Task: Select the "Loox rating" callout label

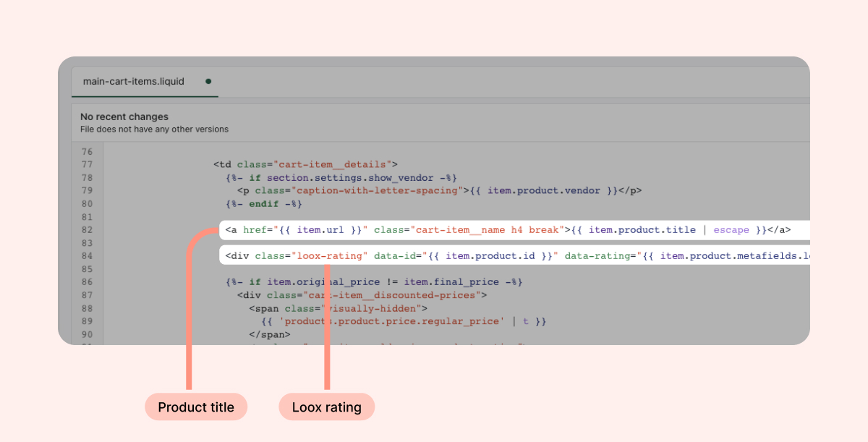Action: coord(326,407)
